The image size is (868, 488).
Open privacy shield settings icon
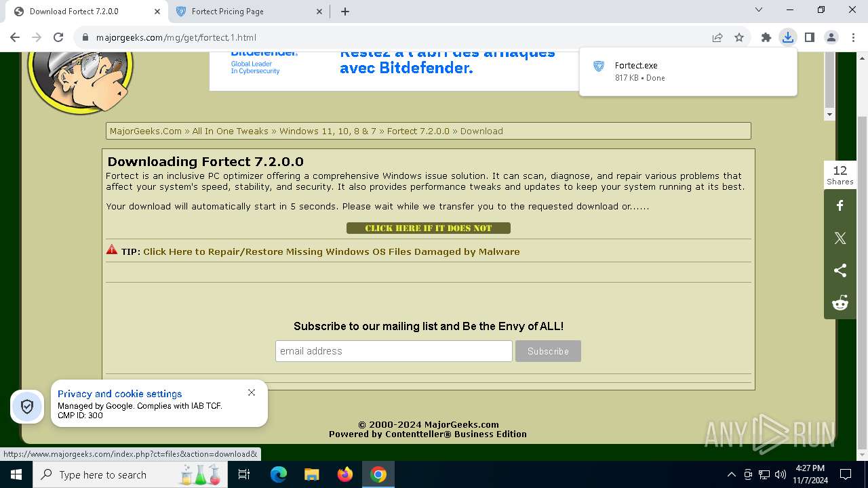pos(27,407)
